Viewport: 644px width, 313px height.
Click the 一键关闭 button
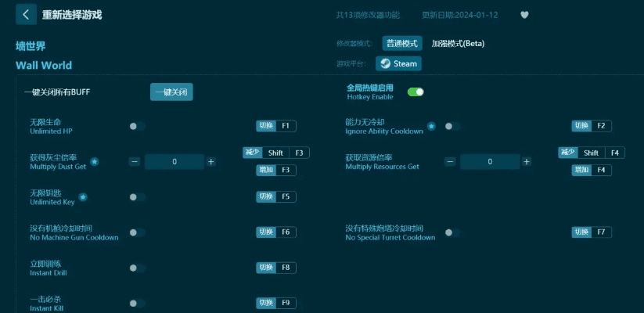(171, 92)
